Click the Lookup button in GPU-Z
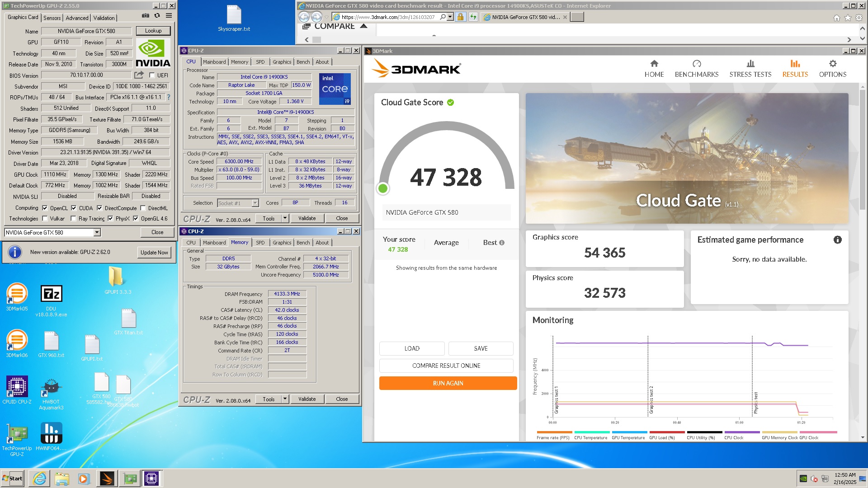The height and width of the screenshot is (488, 868). pyautogui.click(x=153, y=31)
